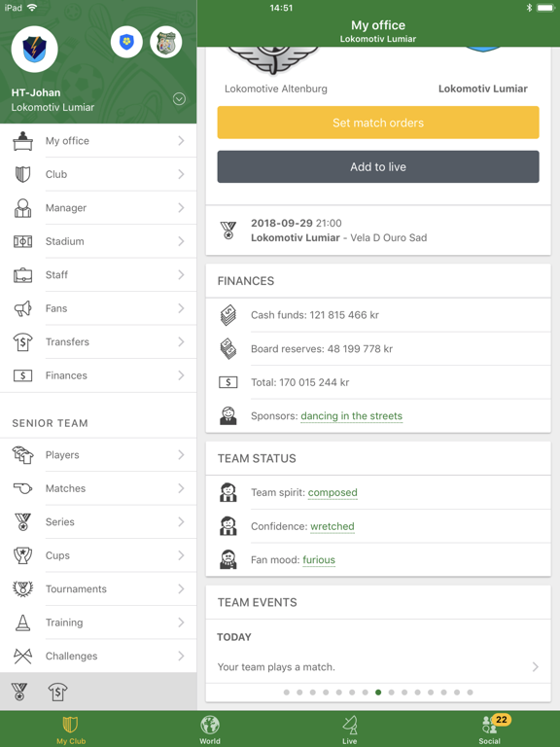Click the Tournaments laurel icon
This screenshot has width=560, height=747.
click(23, 588)
